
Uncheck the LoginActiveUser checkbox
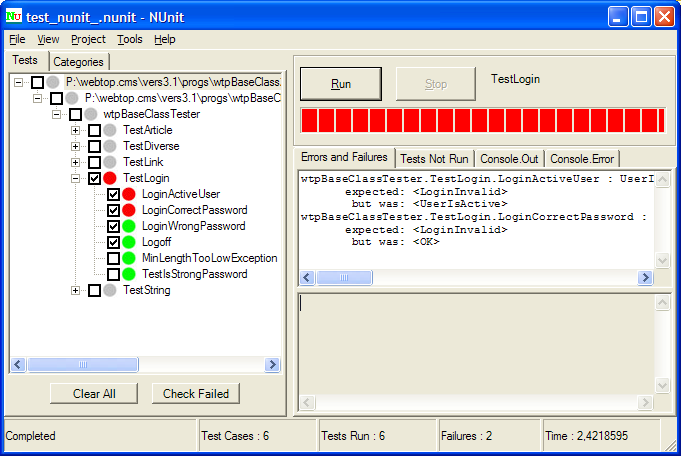[113, 194]
